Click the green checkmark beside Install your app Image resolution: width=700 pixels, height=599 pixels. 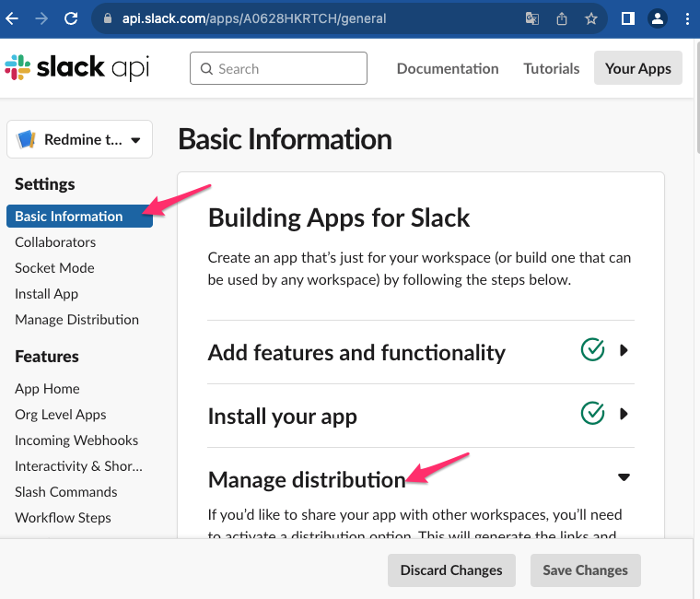click(x=592, y=413)
